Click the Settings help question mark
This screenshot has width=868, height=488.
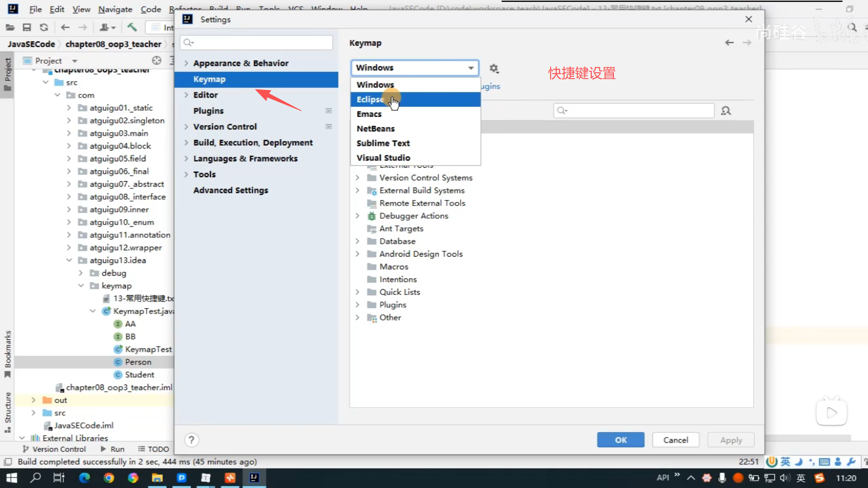click(x=191, y=440)
